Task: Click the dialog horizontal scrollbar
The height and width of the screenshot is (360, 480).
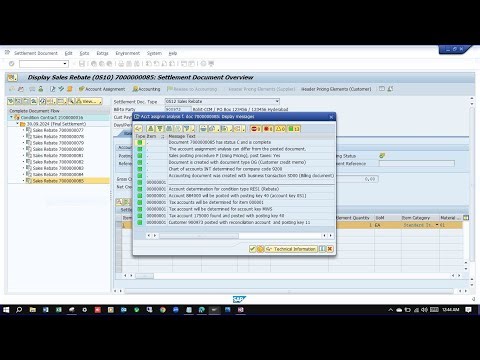Action: point(199,236)
